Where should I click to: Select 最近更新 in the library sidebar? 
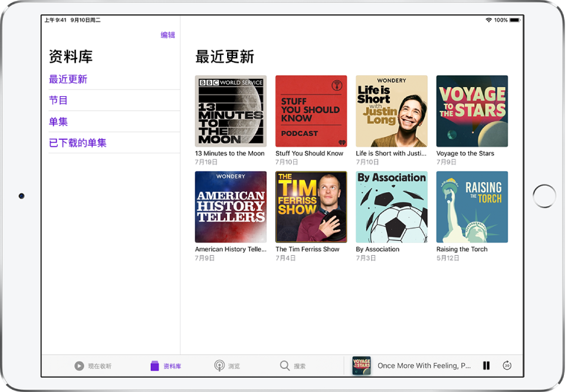[x=68, y=80]
